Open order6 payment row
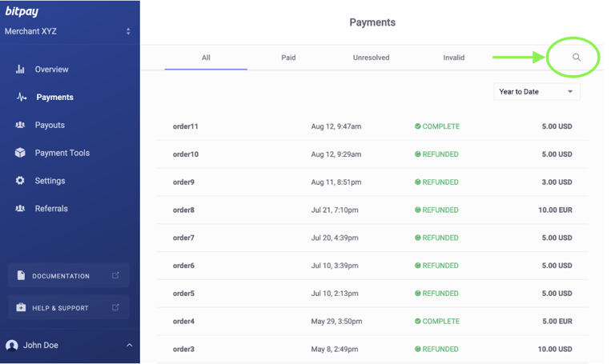 pyautogui.click(x=372, y=266)
